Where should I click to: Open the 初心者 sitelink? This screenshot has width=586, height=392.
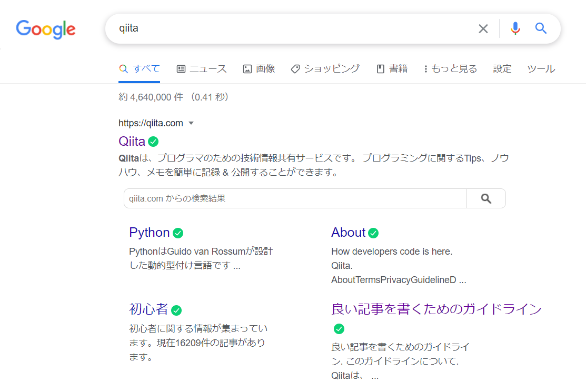[x=148, y=309]
